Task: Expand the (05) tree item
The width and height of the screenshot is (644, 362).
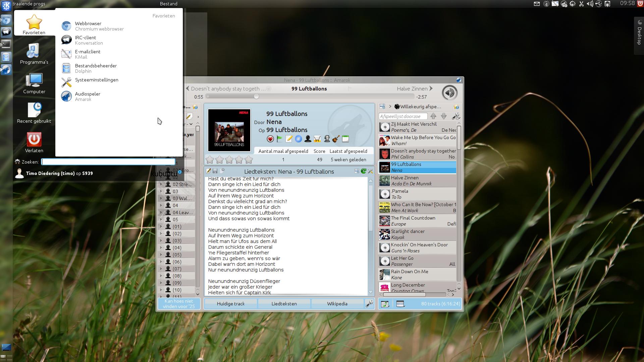Action: tap(161, 254)
